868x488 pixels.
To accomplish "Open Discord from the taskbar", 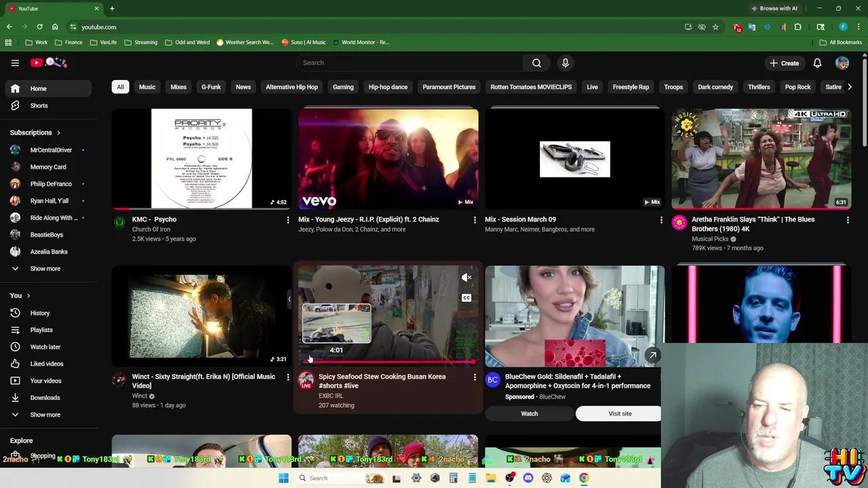I will (x=528, y=478).
